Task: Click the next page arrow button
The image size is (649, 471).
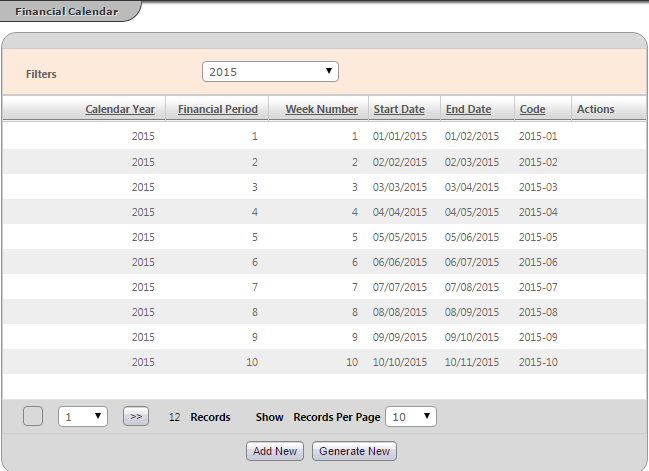Action: click(x=135, y=416)
